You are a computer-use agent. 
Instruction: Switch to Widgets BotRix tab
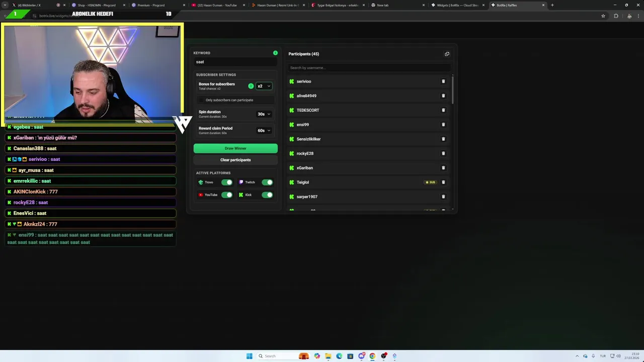tap(458, 5)
